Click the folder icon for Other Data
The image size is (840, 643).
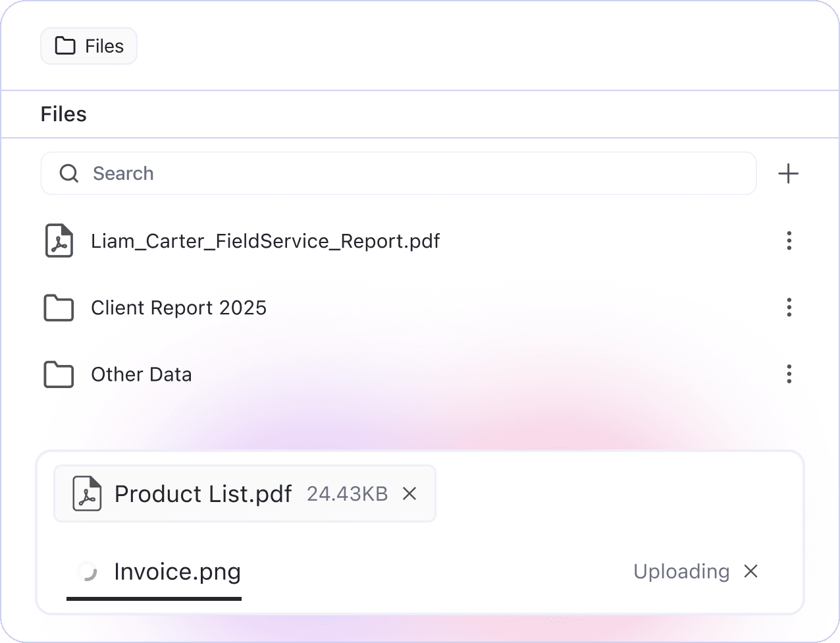(x=58, y=374)
